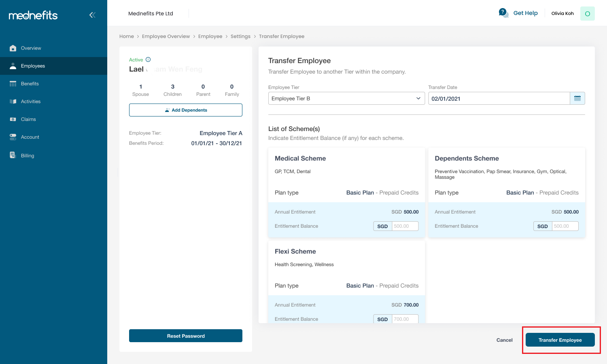The width and height of the screenshot is (607, 364).
Task: Expand the Olivia Koh profile avatar menu
Action: click(x=587, y=13)
